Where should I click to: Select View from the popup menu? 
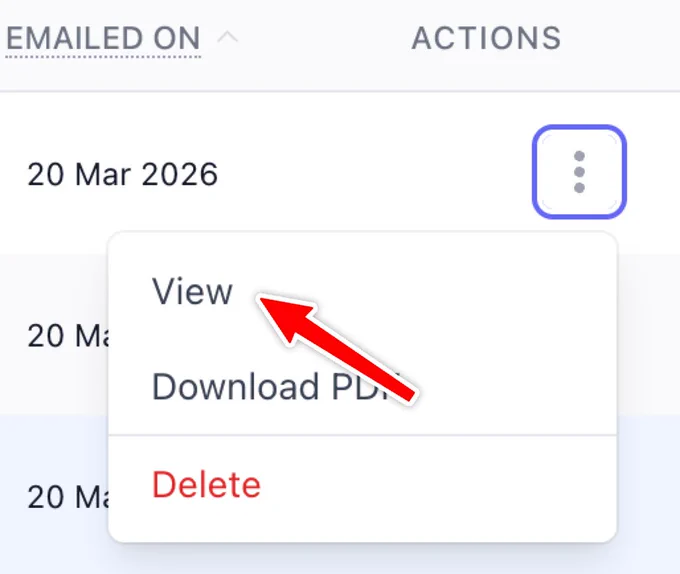coord(192,291)
